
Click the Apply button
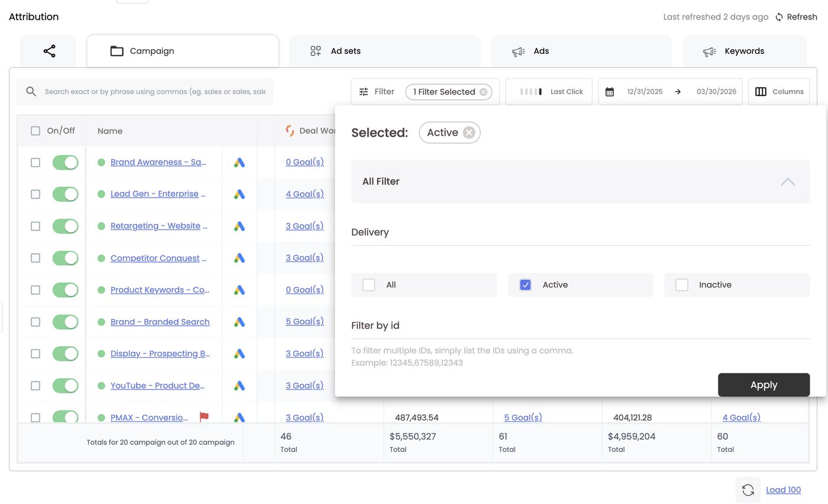click(x=764, y=385)
